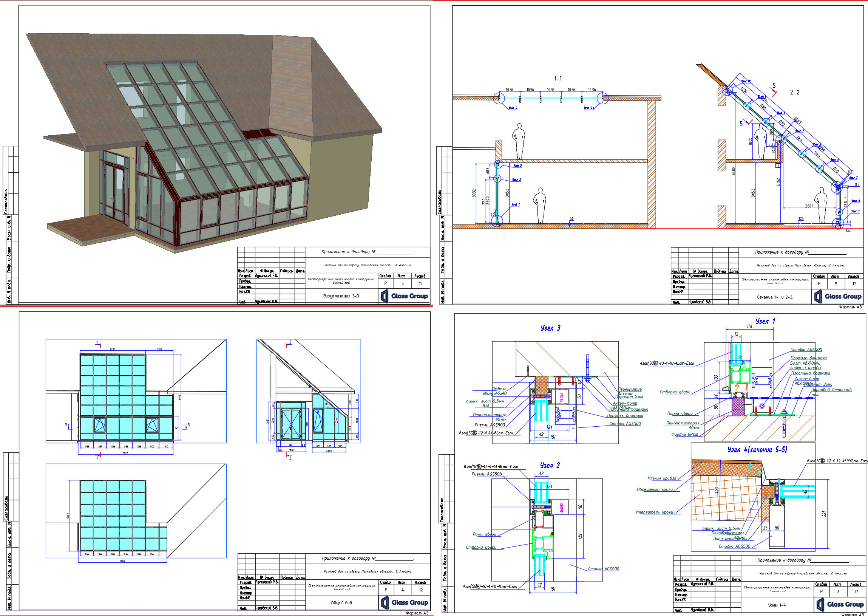Click the 'Формат А3' text under the Узлы 1-4 sheet
This screenshot has width=868, height=616.
853,614
